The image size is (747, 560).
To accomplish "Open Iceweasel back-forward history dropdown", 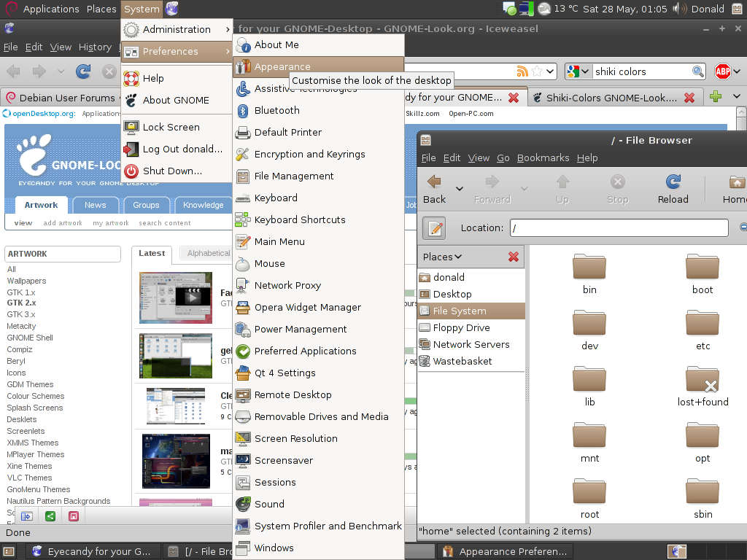I will [x=61, y=71].
